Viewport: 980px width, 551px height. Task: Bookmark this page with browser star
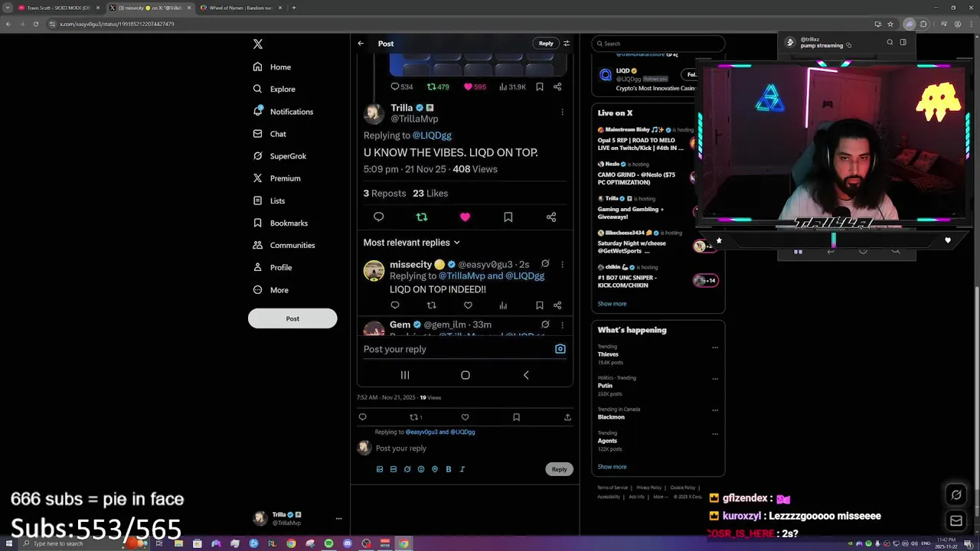(x=890, y=24)
